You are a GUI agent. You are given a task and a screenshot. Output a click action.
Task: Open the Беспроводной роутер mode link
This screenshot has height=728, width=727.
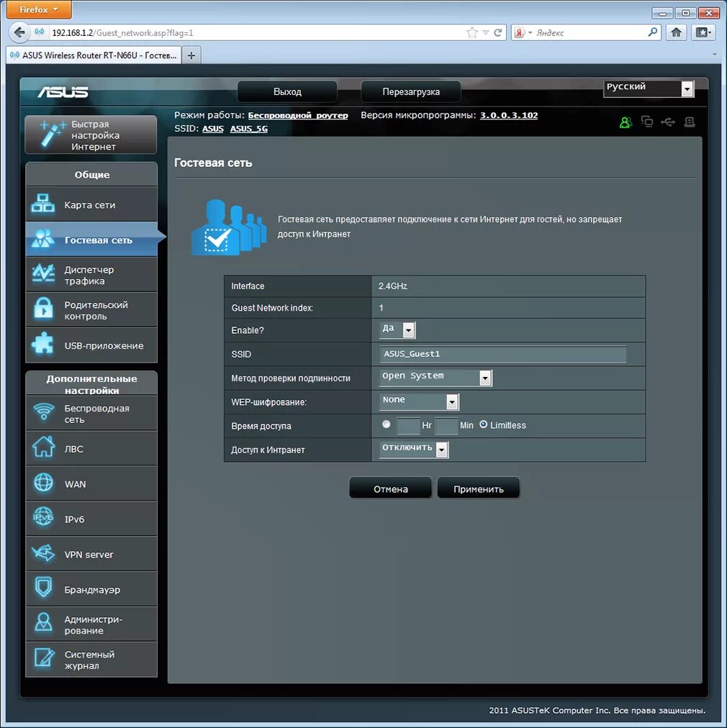click(298, 115)
